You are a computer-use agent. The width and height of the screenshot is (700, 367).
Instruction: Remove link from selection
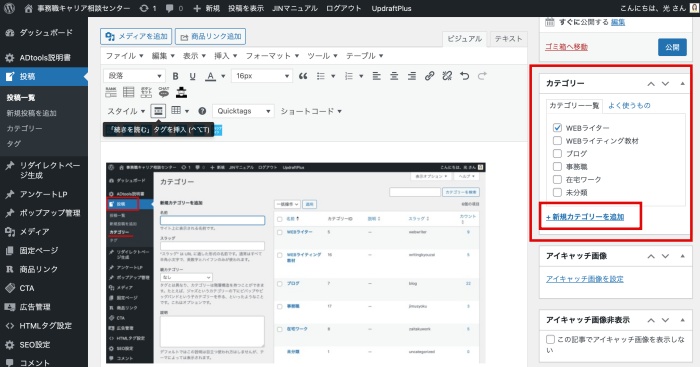pos(447,76)
